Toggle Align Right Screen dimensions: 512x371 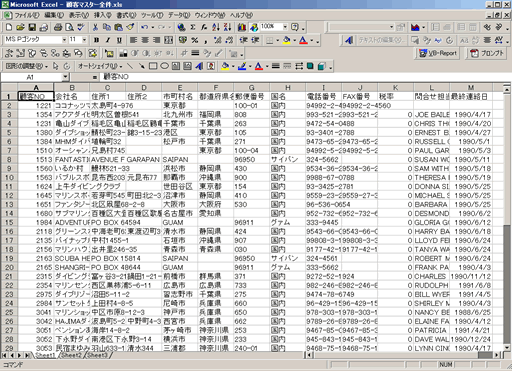click(x=156, y=40)
